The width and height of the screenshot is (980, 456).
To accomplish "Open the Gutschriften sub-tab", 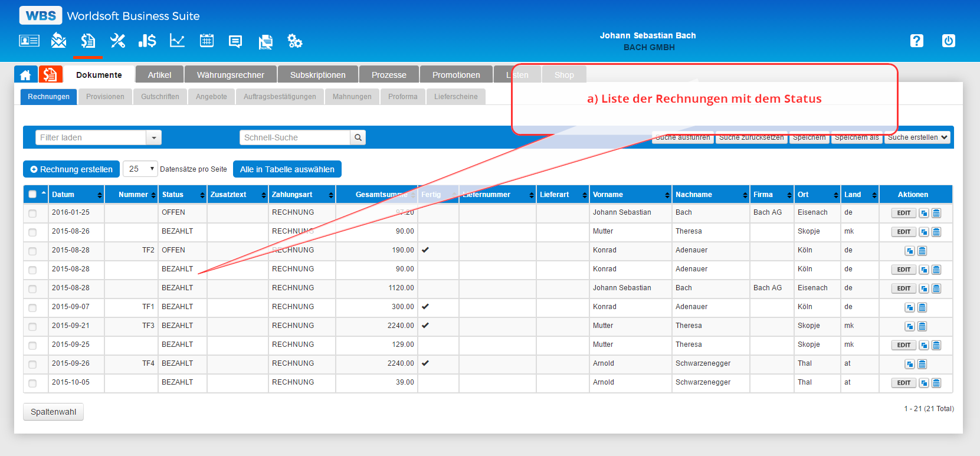I will click(x=160, y=97).
